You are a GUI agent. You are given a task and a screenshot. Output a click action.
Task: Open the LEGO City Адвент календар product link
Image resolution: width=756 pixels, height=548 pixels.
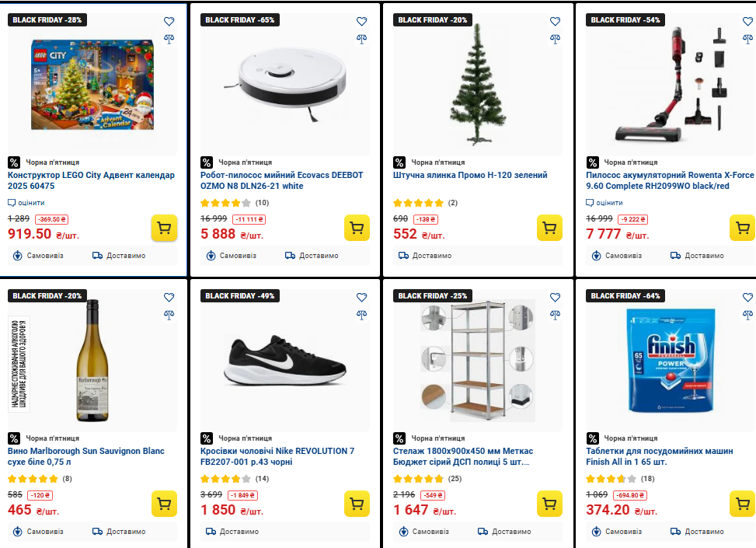coord(91,180)
